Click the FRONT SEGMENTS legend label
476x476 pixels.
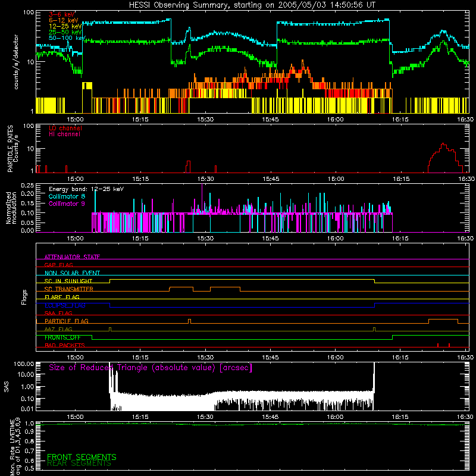(x=82, y=457)
